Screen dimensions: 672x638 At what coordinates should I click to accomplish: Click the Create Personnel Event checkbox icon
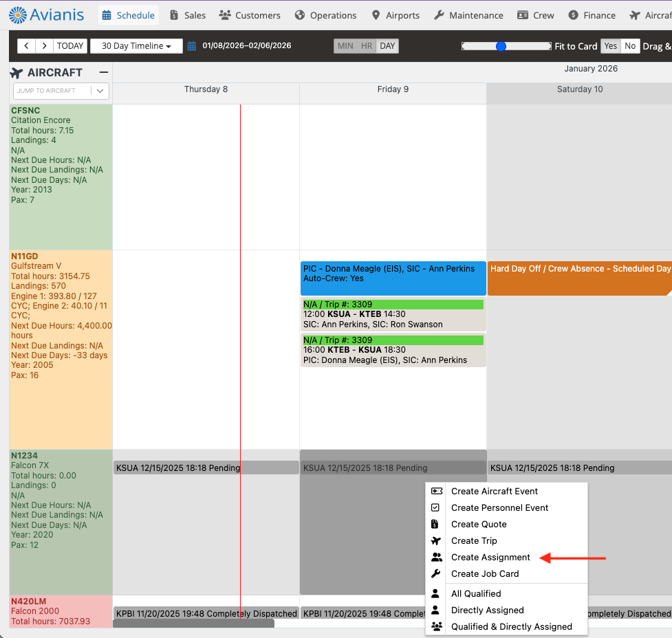pyautogui.click(x=435, y=507)
